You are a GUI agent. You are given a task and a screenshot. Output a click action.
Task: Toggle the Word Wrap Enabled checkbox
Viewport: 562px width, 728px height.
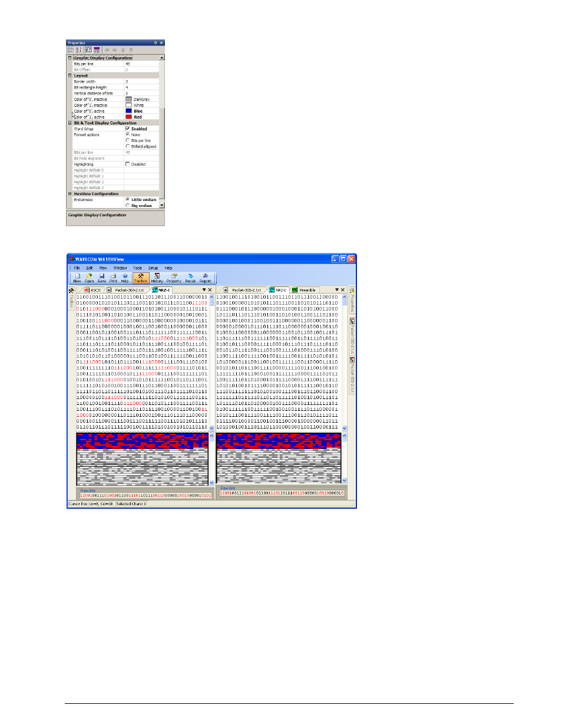(x=128, y=129)
